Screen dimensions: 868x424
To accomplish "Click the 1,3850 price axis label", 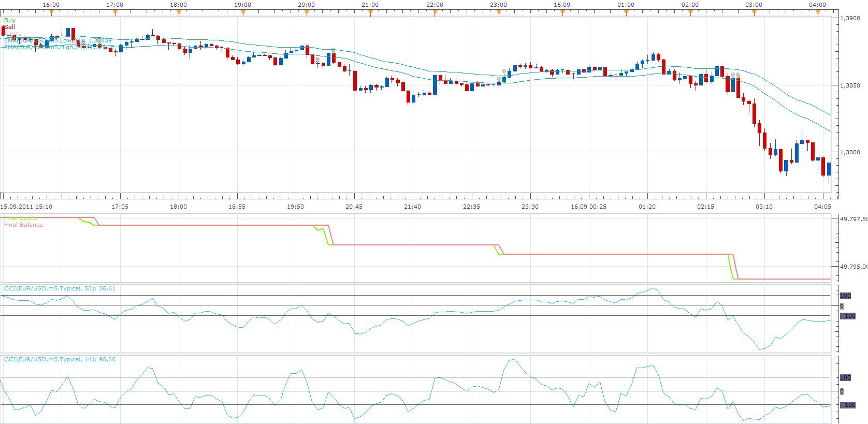I will [850, 85].
